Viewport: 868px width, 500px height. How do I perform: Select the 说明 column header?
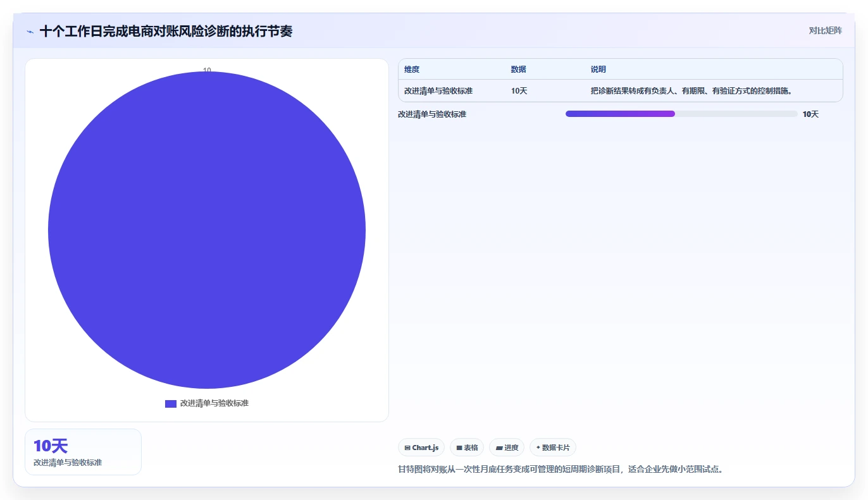click(598, 70)
